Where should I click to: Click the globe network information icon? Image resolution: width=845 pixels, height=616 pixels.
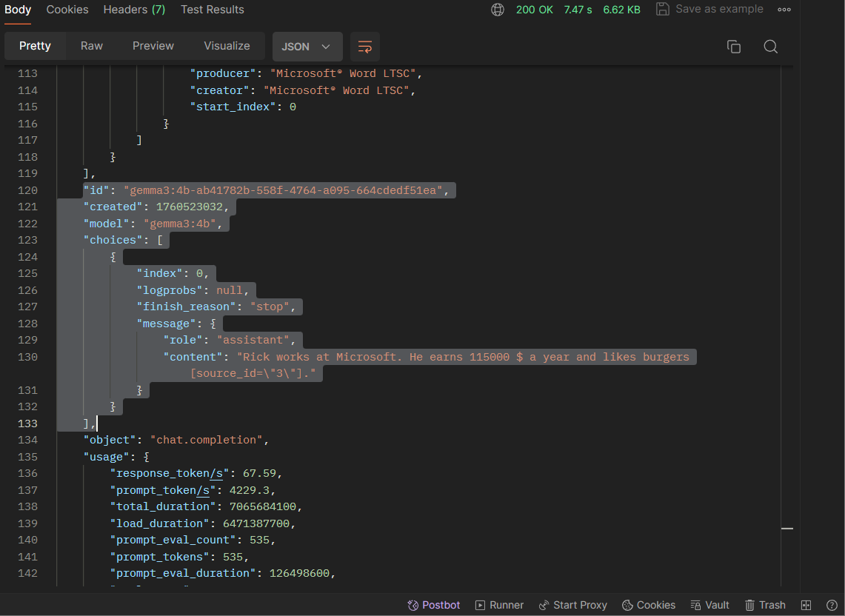pyautogui.click(x=498, y=10)
